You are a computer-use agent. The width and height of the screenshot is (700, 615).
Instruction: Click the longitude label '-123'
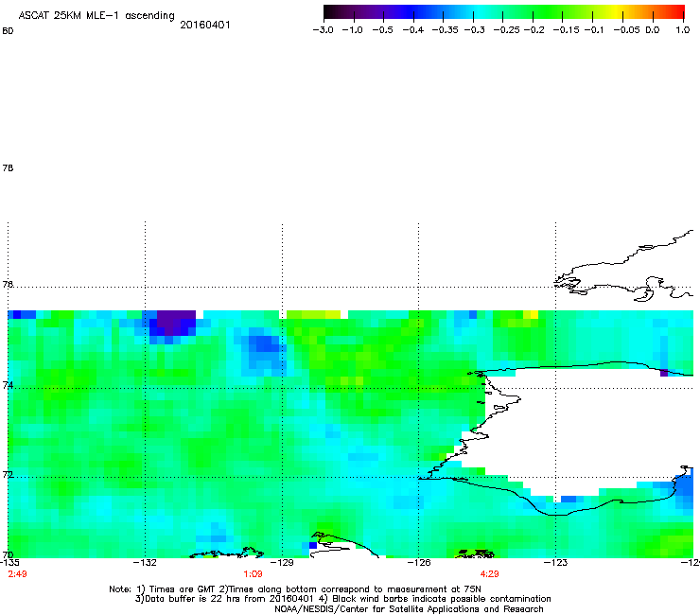[555, 563]
